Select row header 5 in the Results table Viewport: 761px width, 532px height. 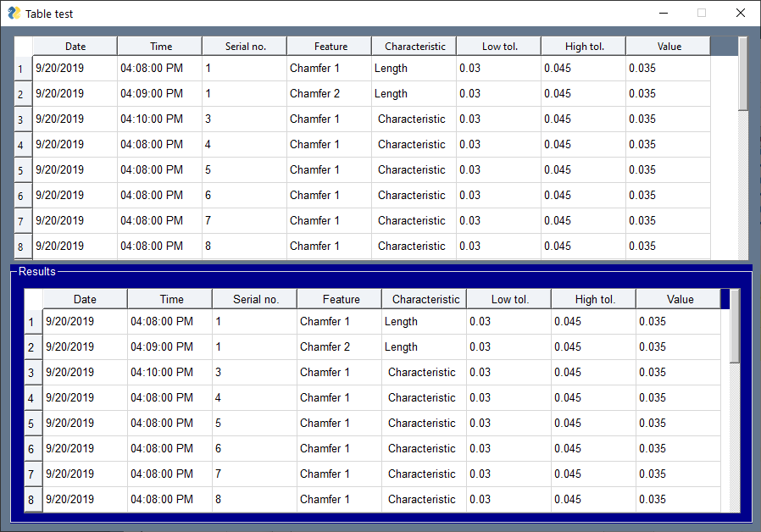point(32,423)
